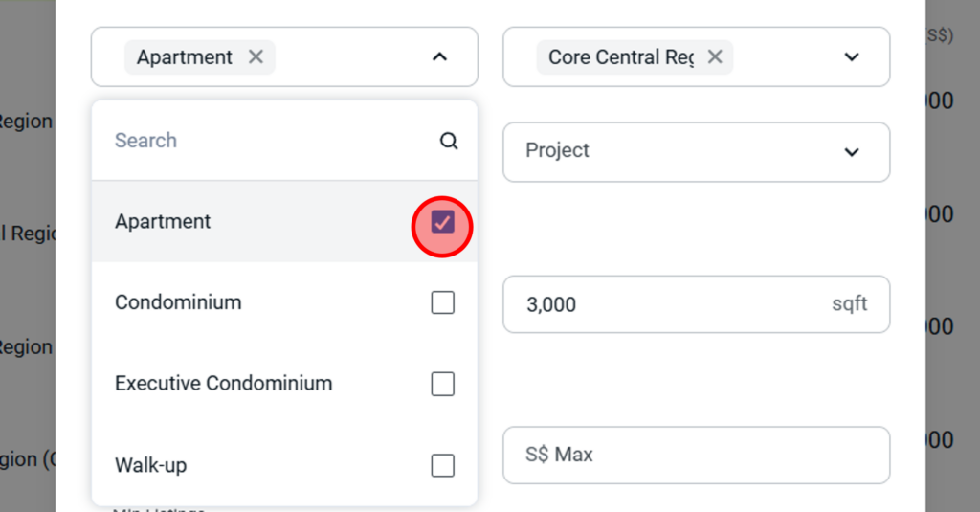Collapse the property type dropdown chevron

pos(439,57)
